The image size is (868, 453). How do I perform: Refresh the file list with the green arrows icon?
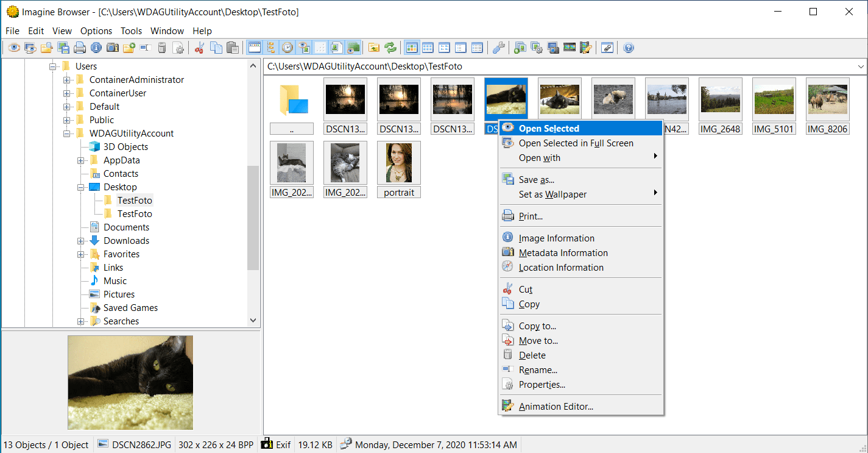pos(390,48)
